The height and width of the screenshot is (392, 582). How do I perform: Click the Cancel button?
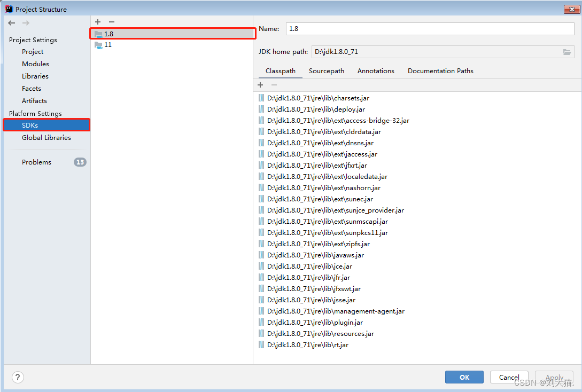click(509, 377)
